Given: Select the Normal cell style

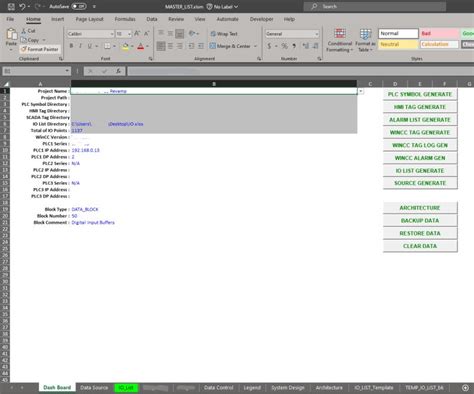Looking at the screenshot, I should (x=398, y=33).
